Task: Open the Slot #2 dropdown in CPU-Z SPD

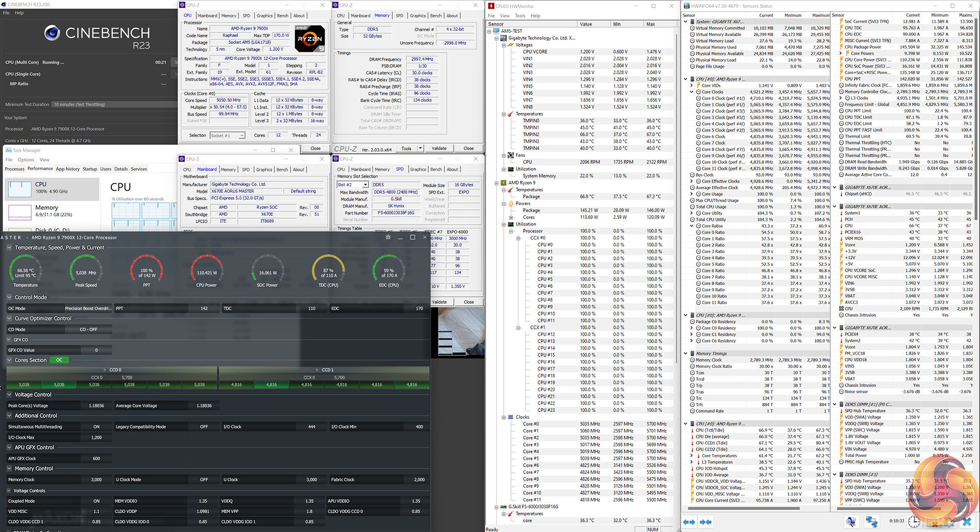Action: coord(365,185)
